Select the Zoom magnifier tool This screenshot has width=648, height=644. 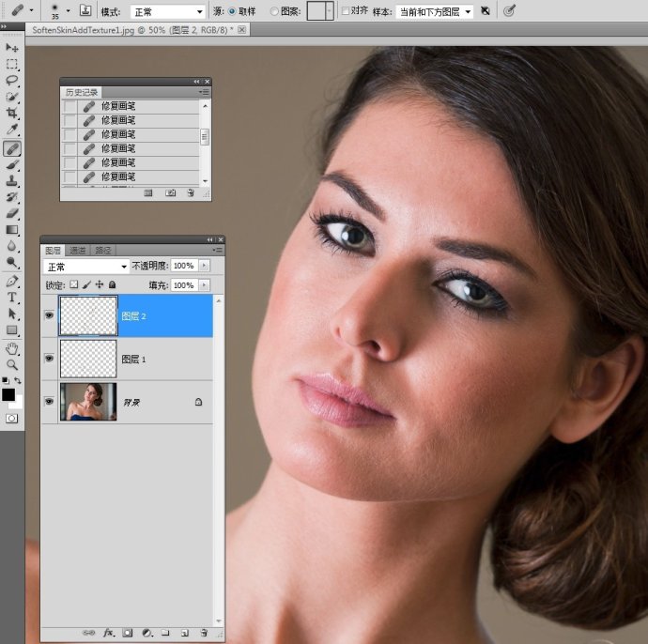click(x=12, y=365)
